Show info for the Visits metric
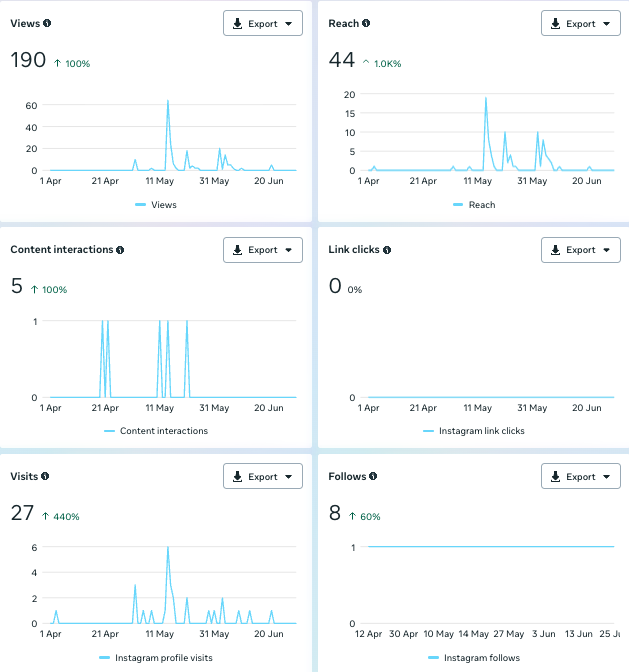 [45, 477]
